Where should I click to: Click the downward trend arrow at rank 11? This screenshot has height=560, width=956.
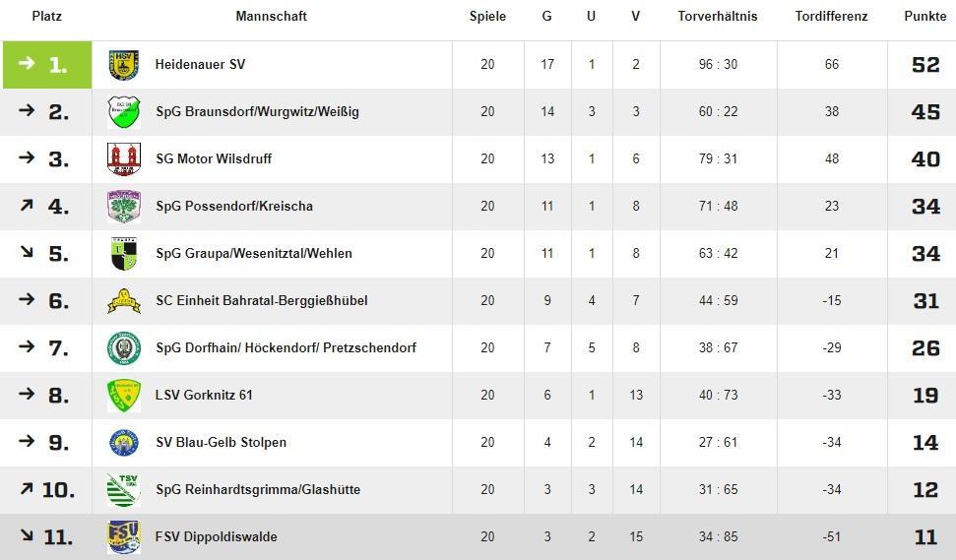point(26,536)
